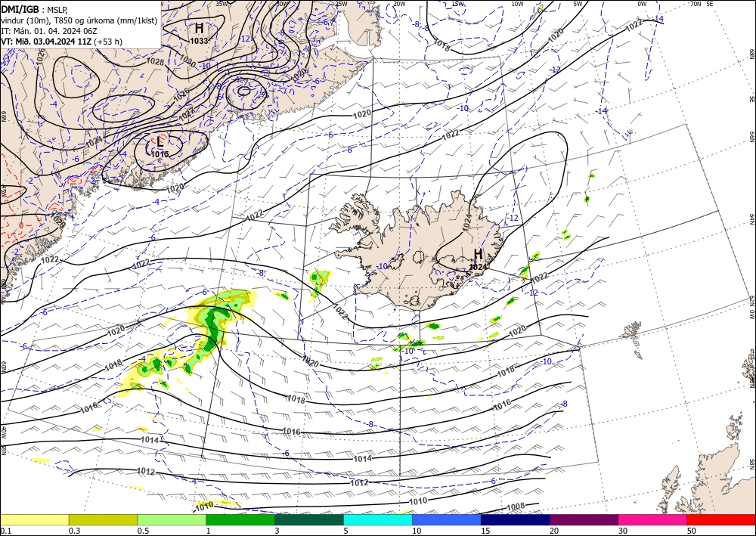
Task: Click the cyan 5–10 legend swatch
Action: [378, 519]
